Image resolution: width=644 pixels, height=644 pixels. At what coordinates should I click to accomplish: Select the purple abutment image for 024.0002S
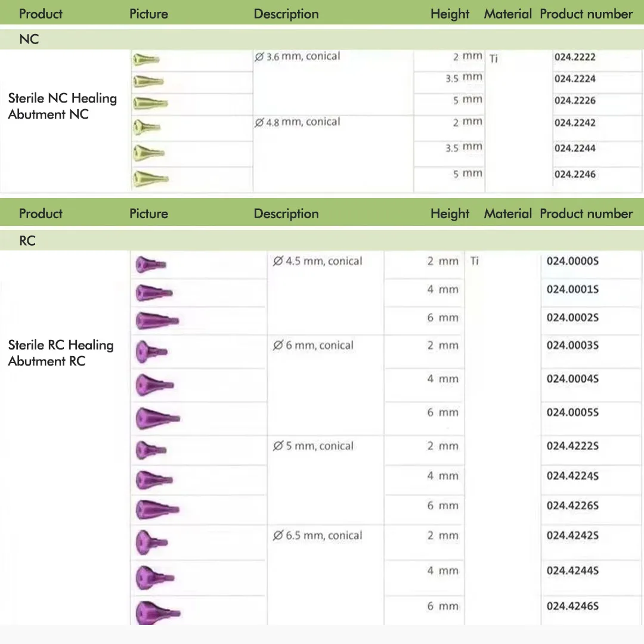pos(157,321)
